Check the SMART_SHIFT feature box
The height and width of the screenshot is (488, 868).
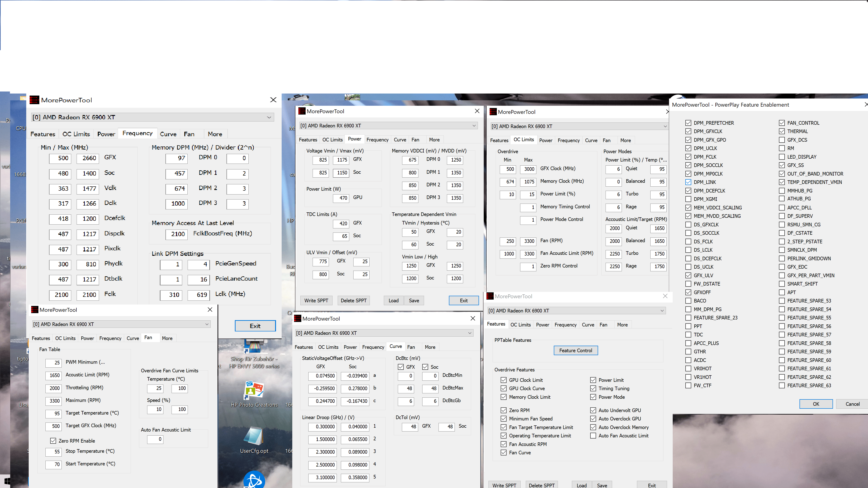point(782,284)
